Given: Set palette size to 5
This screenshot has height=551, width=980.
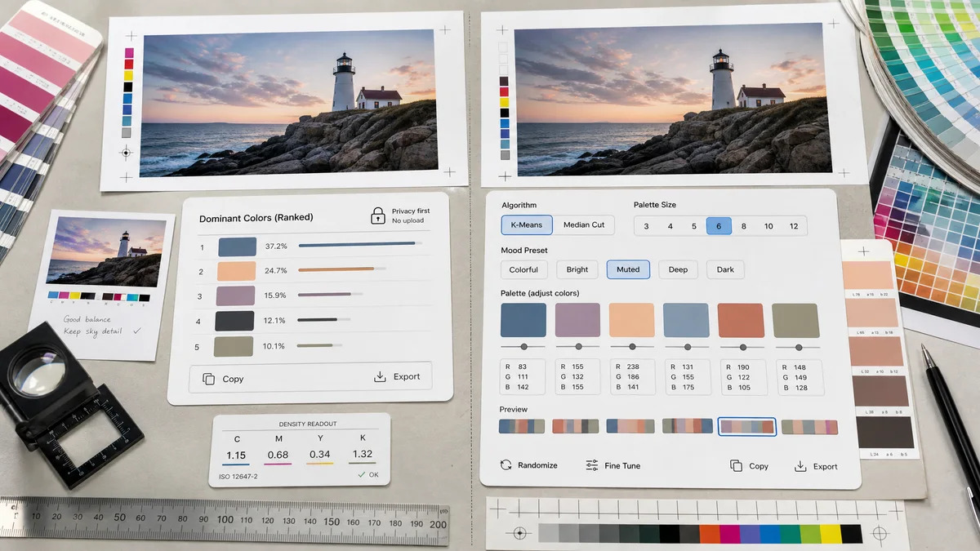Looking at the screenshot, I should 694,226.
